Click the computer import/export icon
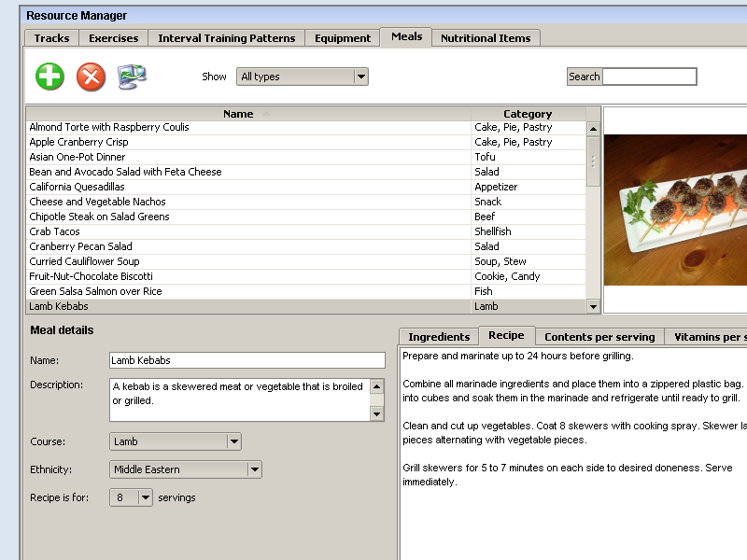This screenshot has width=747, height=560. click(x=132, y=77)
